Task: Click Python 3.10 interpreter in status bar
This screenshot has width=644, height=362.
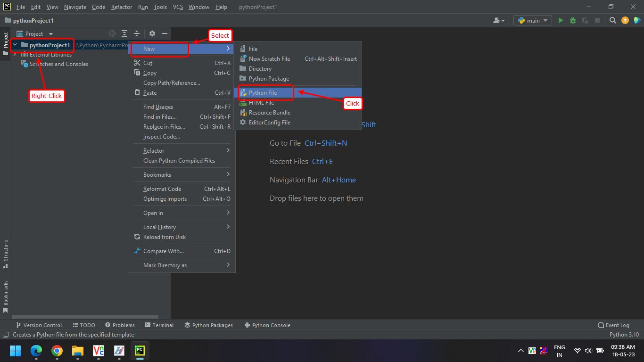Action: tap(624, 335)
